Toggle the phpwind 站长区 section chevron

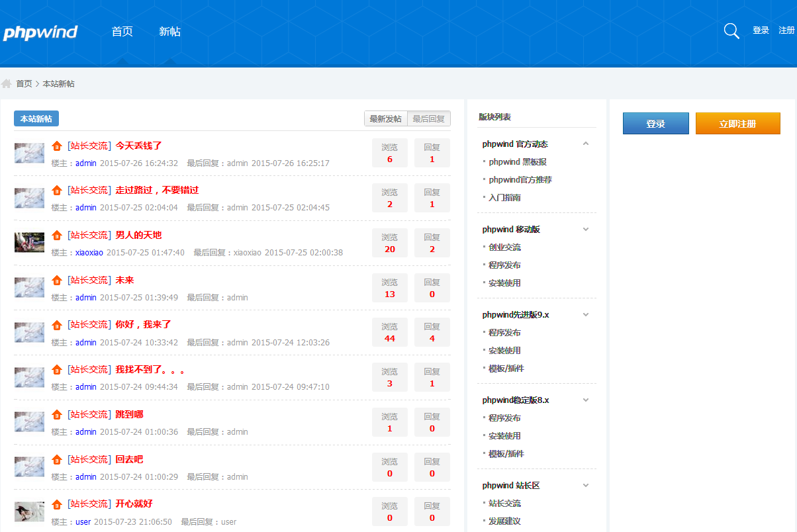585,485
